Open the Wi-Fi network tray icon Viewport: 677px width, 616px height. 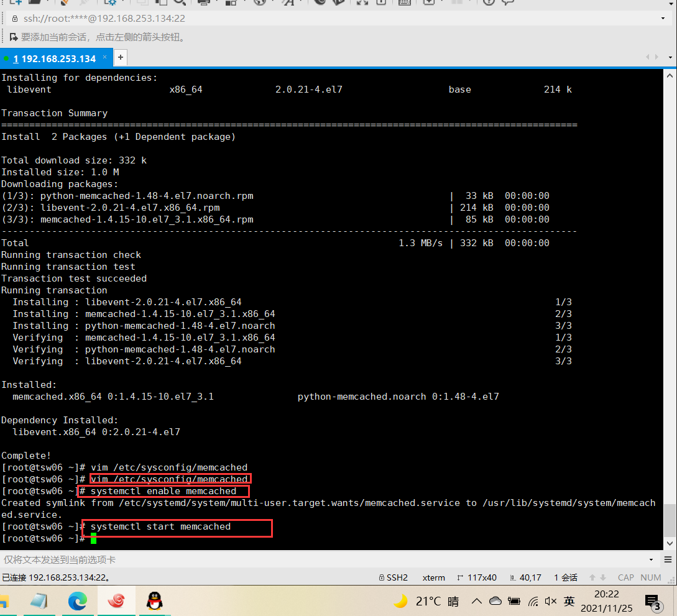tap(533, 601)
